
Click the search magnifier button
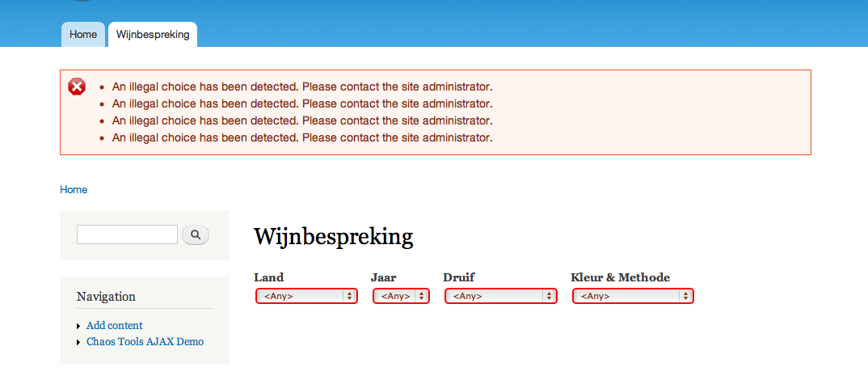196,234
